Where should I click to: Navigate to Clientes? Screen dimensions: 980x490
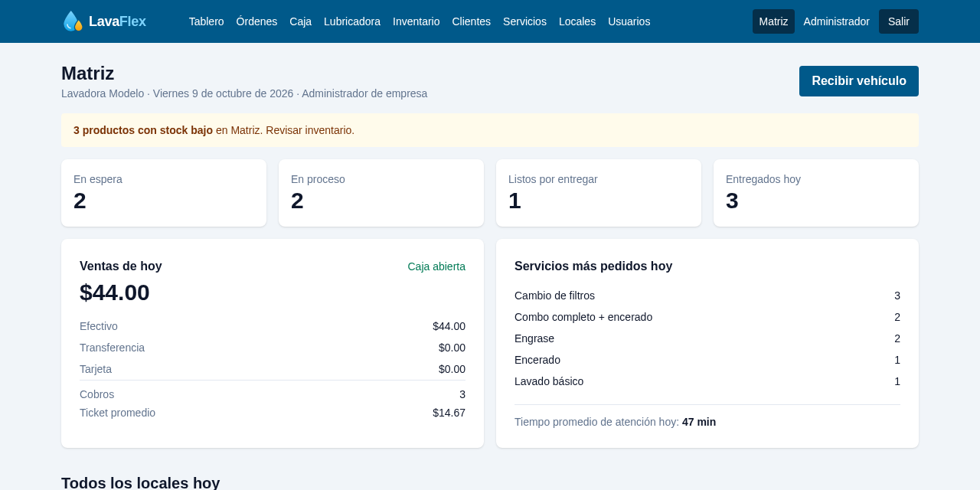tap(471, 21)
